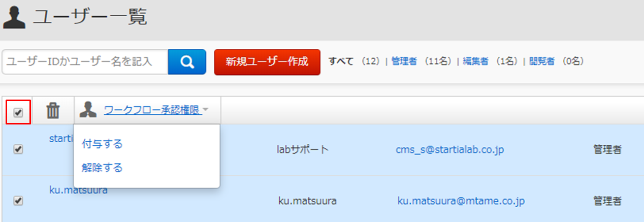The width and height of the screenshot is (644, 222).
Task: Focus the ユーザーIDかユーザー名 search field
Action: click(x=85, y=62)
